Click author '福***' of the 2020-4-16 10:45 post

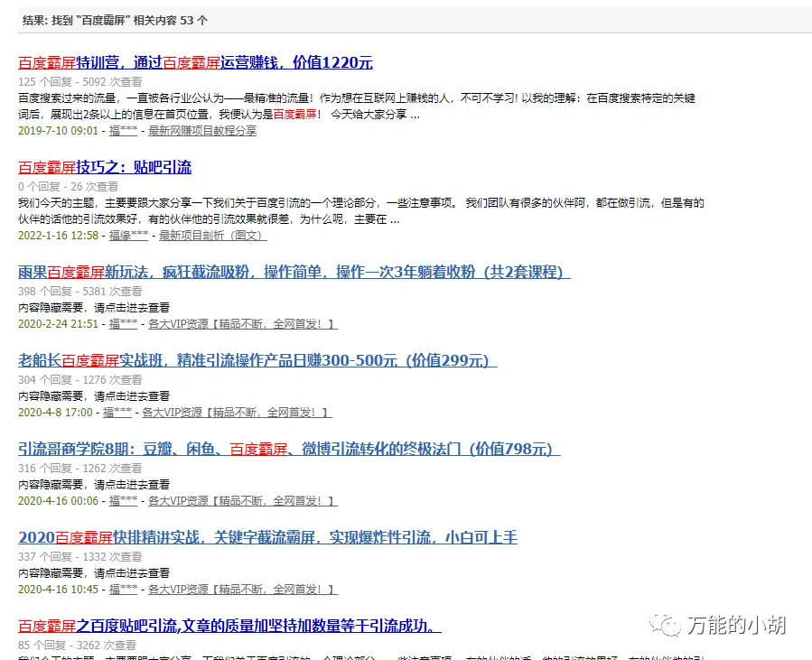123,589
